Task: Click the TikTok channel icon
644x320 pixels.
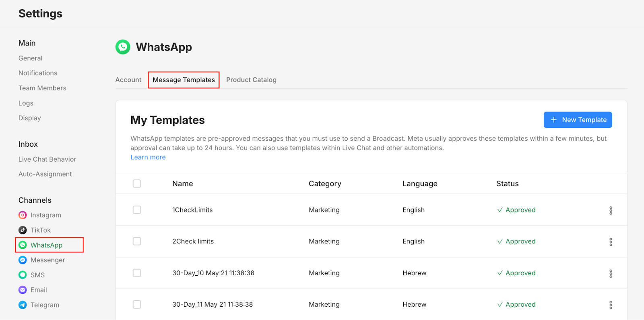Action: click(23, 230)
